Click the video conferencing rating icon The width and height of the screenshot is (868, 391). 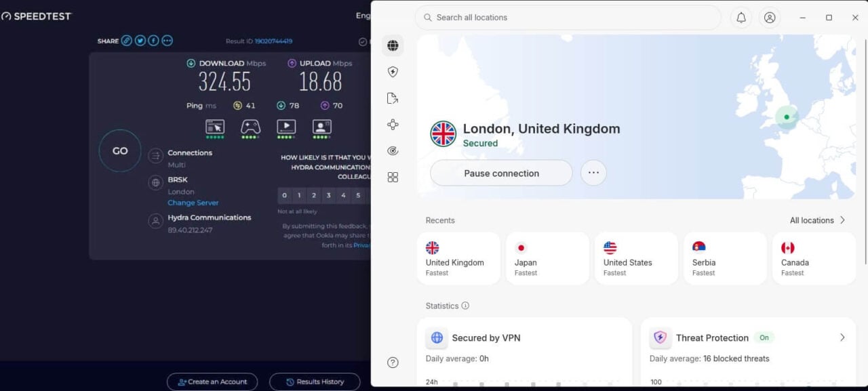click(321, 127)
